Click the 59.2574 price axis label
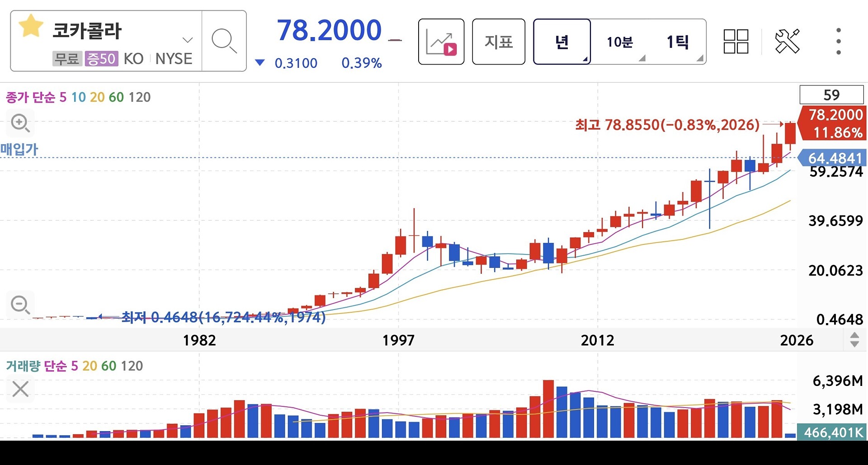Image resolution: width=868 pixels, height=465 pixels. click(x=836, y=172)
